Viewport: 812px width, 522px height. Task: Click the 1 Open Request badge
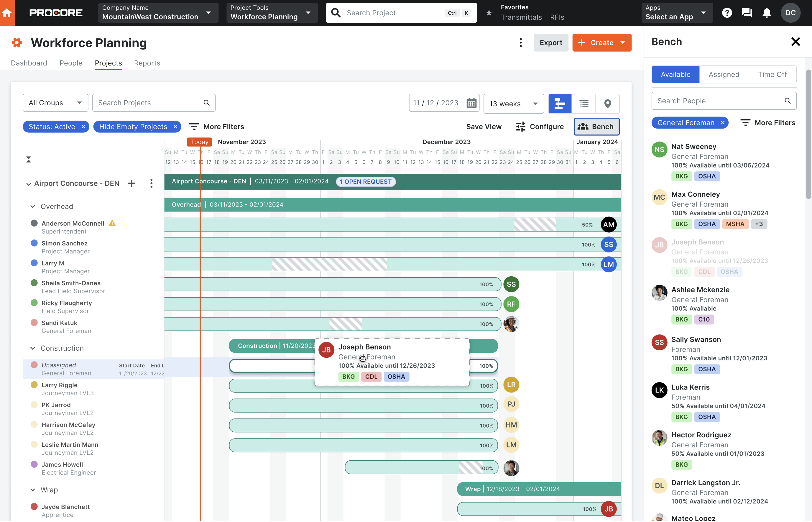(x=365, y=182)
